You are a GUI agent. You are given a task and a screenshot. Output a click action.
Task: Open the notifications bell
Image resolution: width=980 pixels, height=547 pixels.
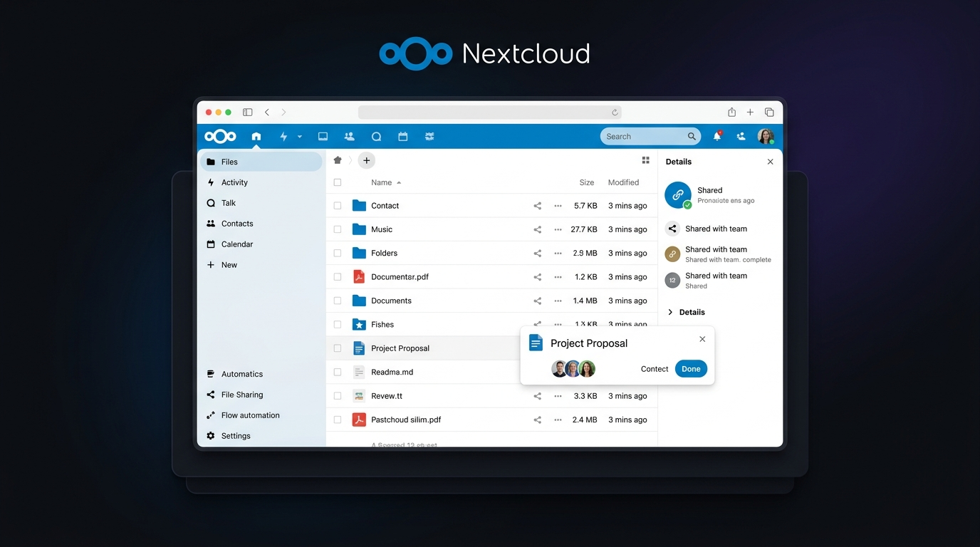point(717,136)
